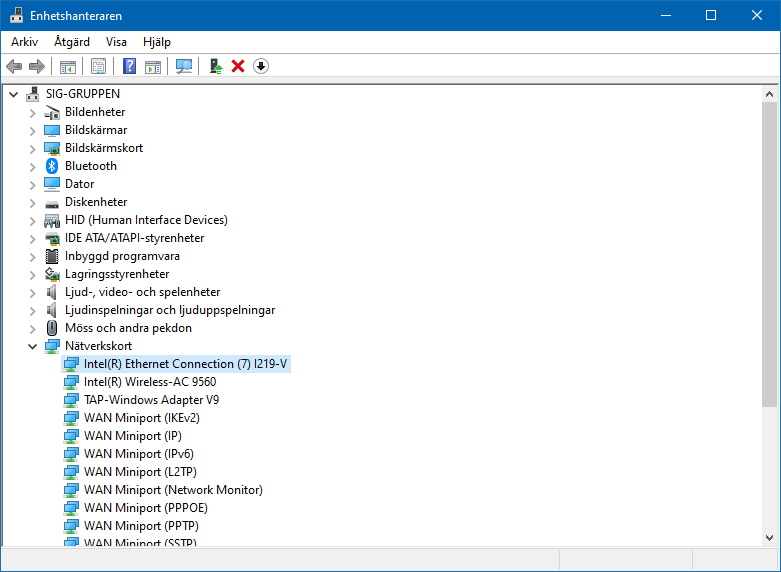Click the IDE ATA/ATAPI-styrenheter icon
This screenshot has height=572, width=781.
(x=52, y=238)
